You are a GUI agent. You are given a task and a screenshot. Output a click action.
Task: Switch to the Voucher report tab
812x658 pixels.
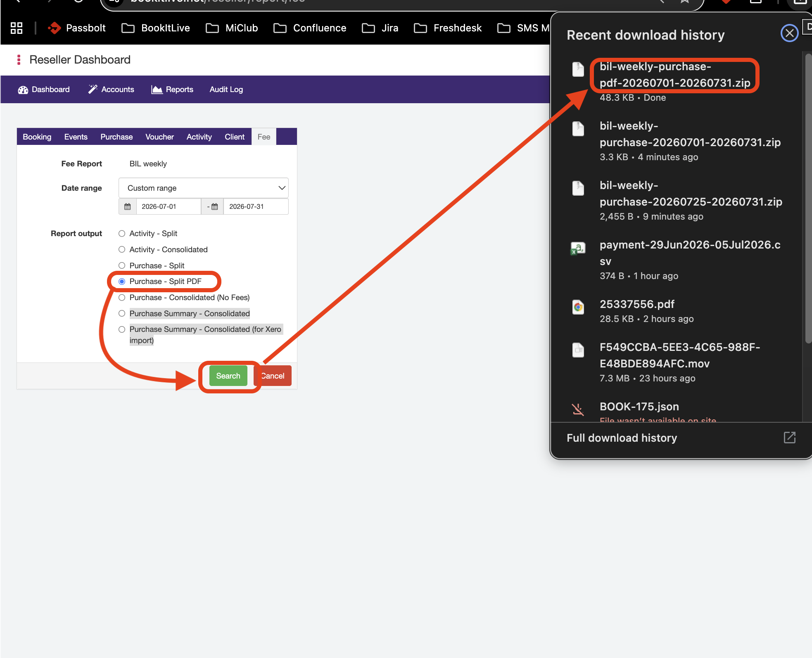(x=159, y=137)
